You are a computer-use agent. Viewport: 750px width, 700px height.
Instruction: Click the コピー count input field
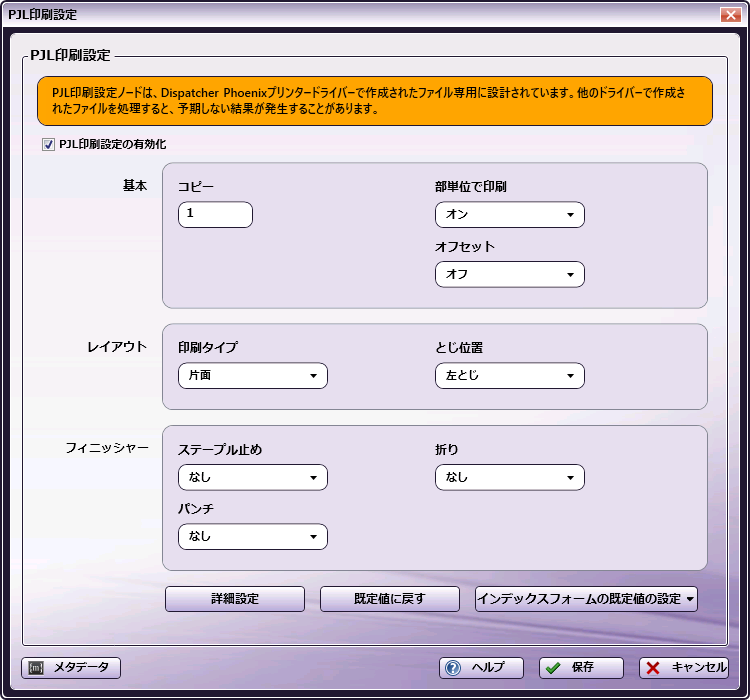click(215, 214)
